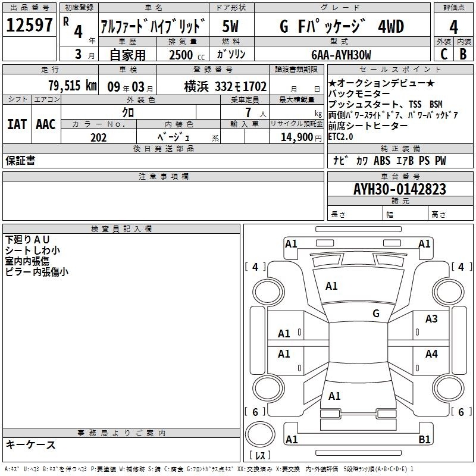Image resolution: width=476 pixels, height=476 pixels.
Task: Select the chassis number AYH30-0142823
Action: (391, 189)
